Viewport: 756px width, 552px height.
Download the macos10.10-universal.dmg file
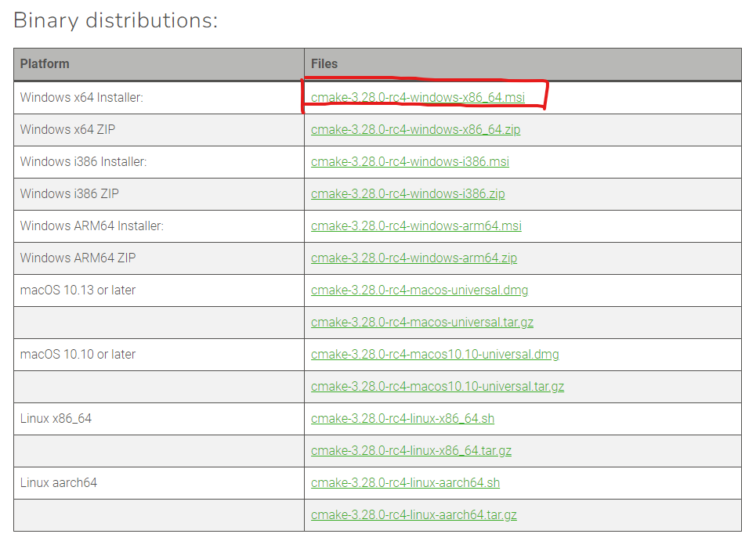pos(435,354)
